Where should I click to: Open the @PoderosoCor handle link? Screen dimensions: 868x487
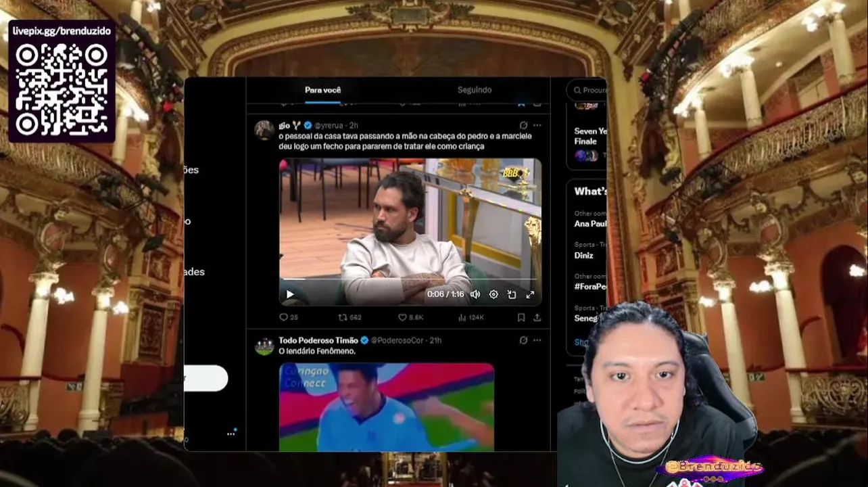(x=397, y=340)
